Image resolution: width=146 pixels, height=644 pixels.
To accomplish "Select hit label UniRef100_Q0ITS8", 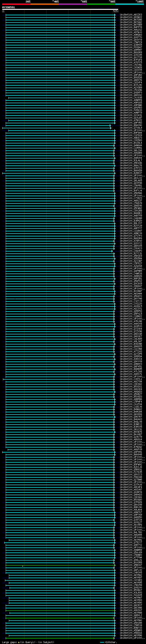I will [x=131, y=58].
